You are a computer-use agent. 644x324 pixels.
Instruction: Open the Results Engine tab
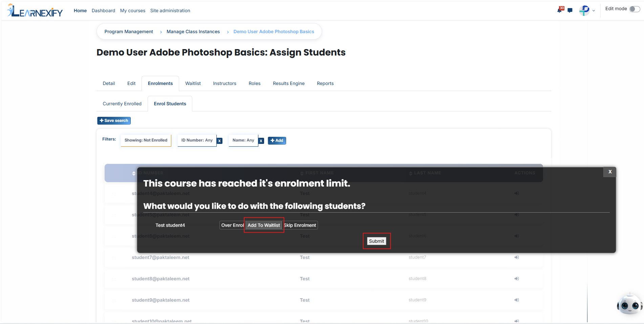pos(289,83)
